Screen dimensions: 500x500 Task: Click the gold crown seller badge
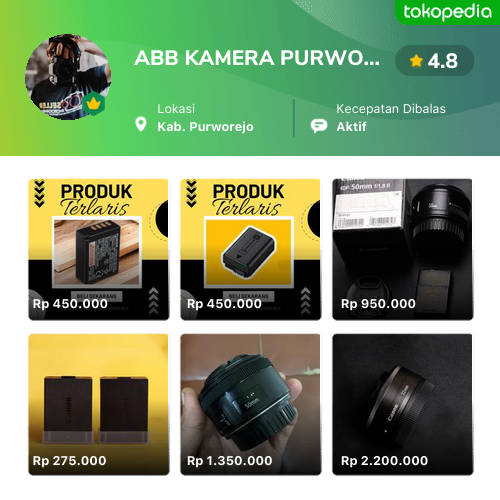pos(94,103)
